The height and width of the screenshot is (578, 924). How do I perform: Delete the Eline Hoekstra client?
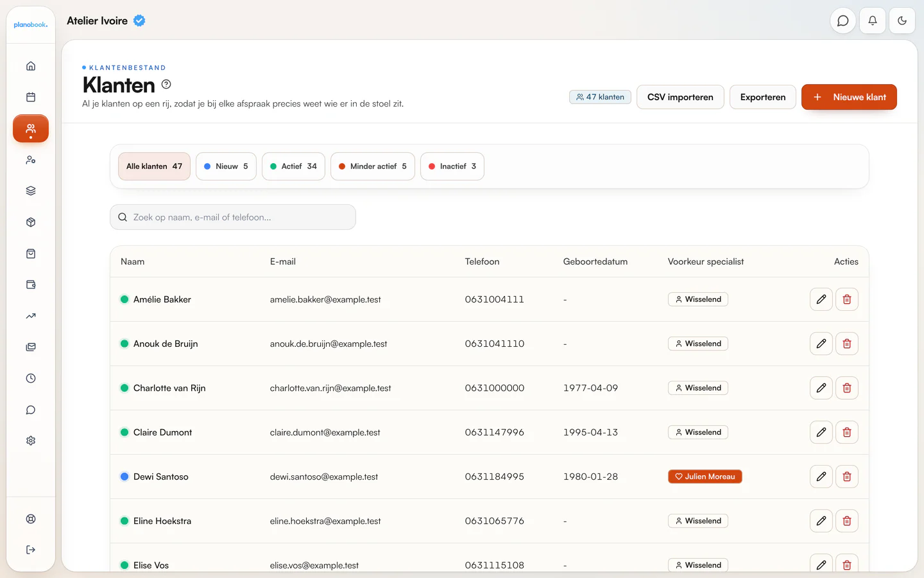[847, 521]
